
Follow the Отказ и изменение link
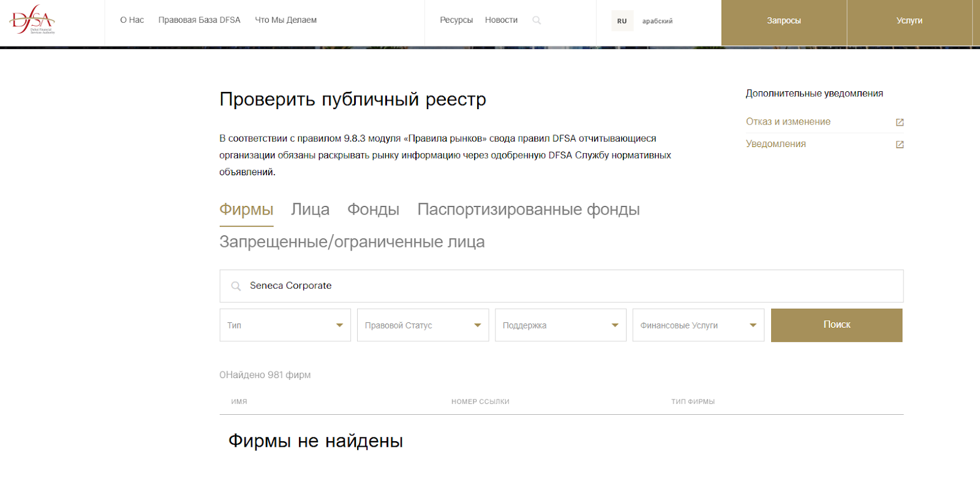(x=788, y=122)
